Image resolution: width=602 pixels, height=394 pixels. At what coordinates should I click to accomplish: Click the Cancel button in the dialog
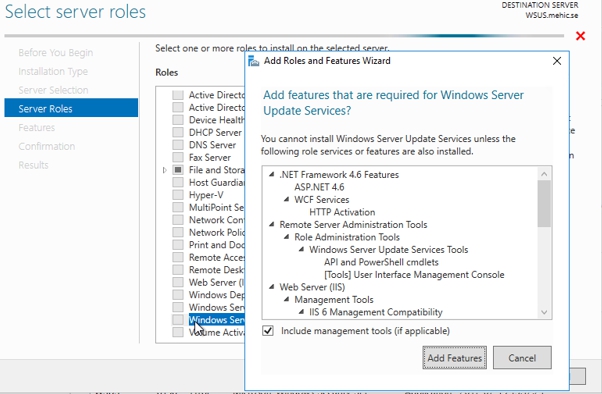click(x=522, y=358)
